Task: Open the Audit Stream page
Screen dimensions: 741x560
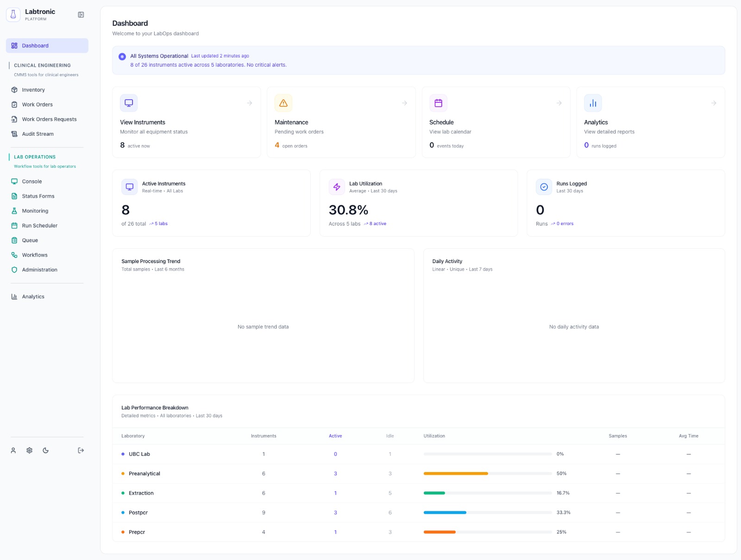Action: (37, 134)
